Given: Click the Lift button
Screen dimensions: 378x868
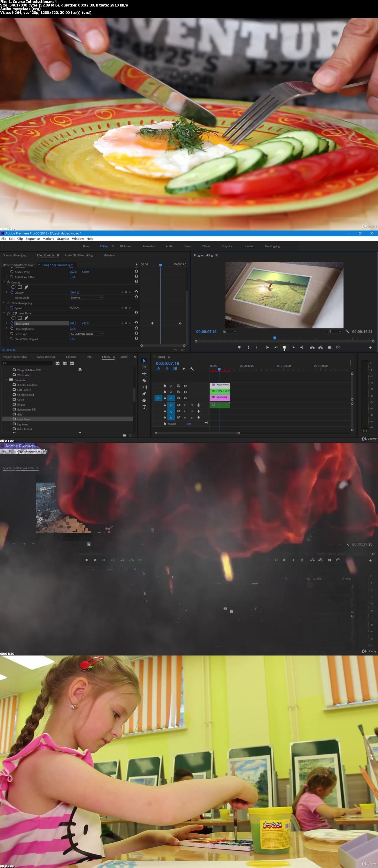Looking at the screenshot, I should (312, 347).
